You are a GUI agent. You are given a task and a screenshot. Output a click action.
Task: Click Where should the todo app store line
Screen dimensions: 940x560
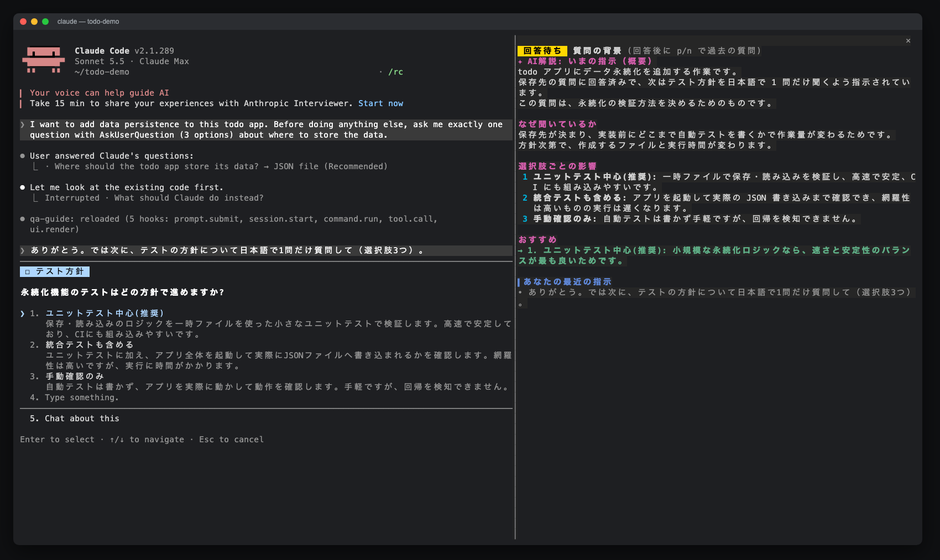pyautogui.click(x=221, y=166)
